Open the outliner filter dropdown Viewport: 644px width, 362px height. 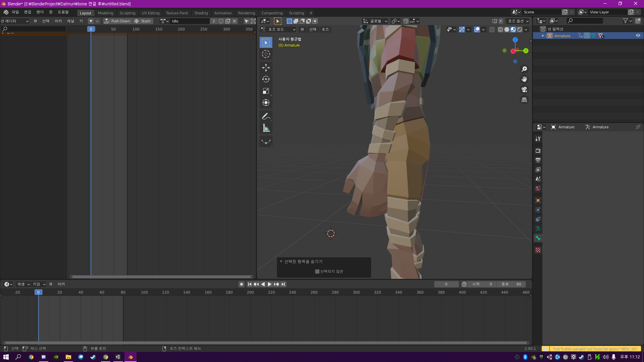click(627, 21)
